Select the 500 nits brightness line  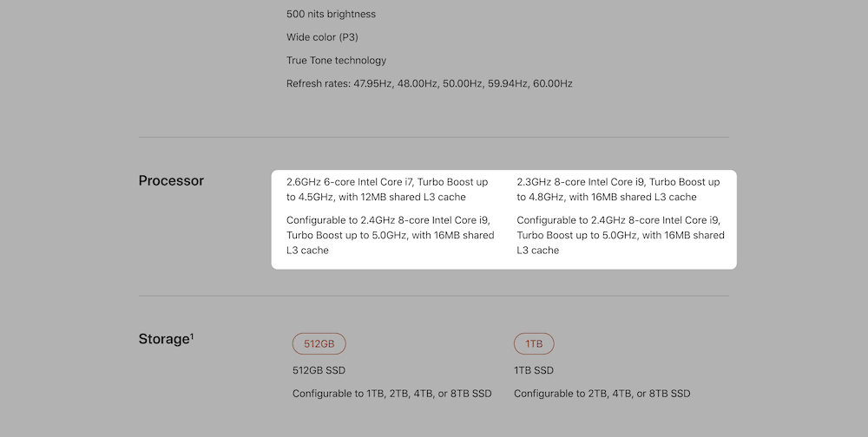click(x=331, y=14)
